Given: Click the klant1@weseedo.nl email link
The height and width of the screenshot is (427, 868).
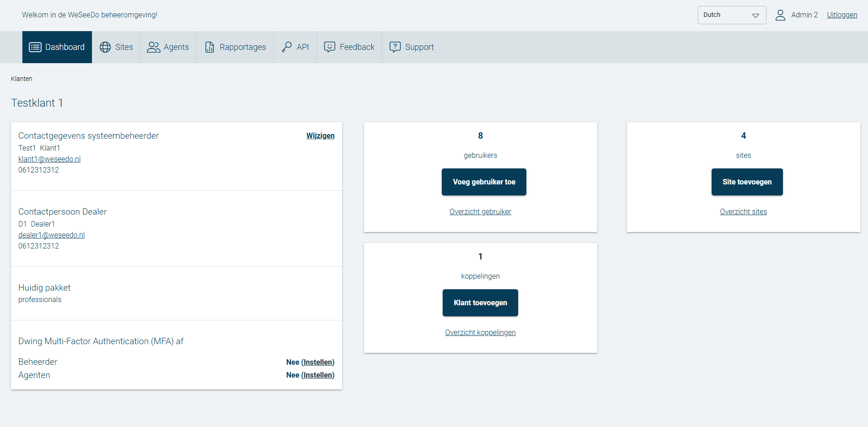Looking at the screenshot, I should [49, 159].
